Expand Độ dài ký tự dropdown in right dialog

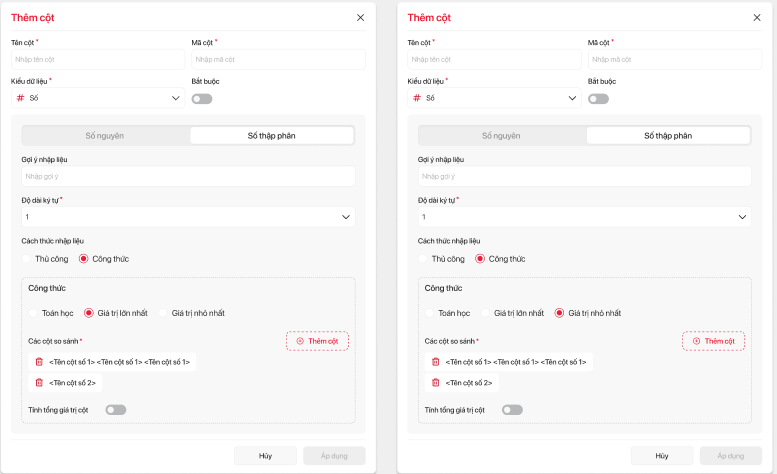pyautogui.click(x=584, y=217)
